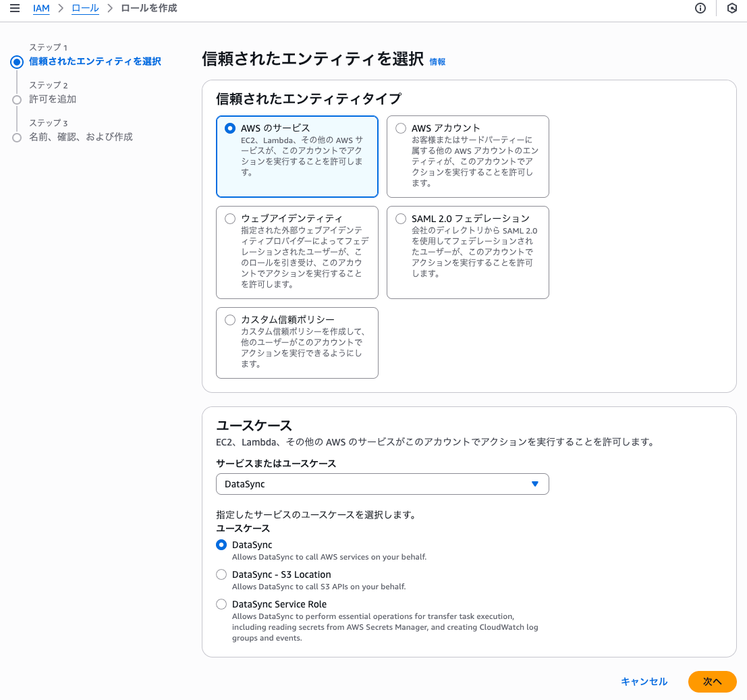Select ウェブアイデンティティ entity type

coord(297,252)
